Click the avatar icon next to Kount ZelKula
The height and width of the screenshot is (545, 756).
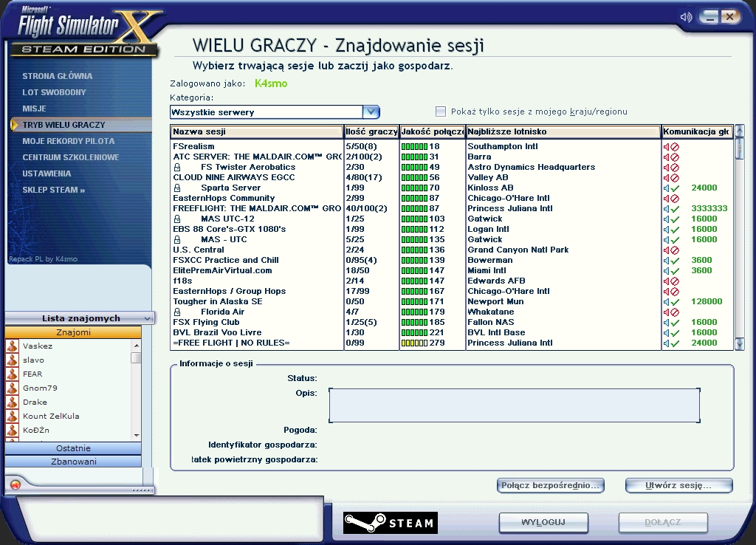coord(12,416)
